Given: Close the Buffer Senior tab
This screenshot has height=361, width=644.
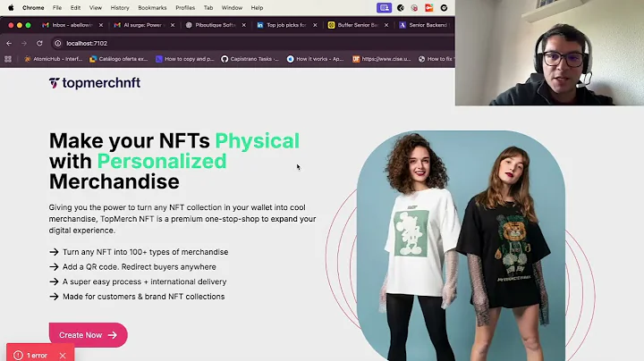Looking at the screenshot, I should pyautogui.click(x=386, y=25).
